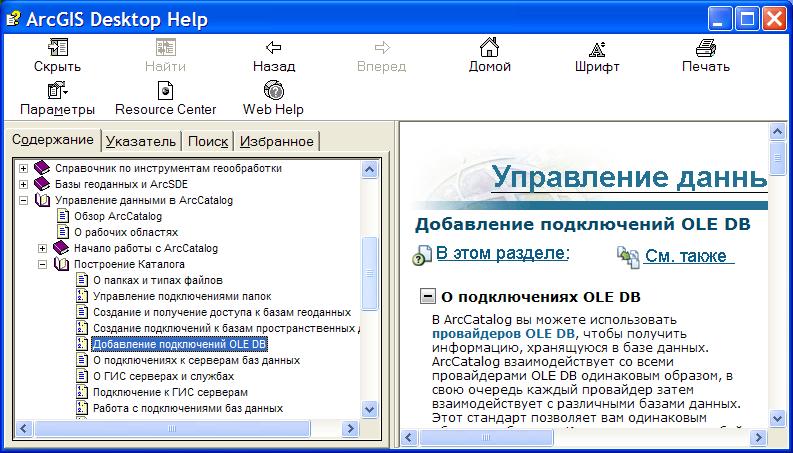Image resolution: width=793 pixels, height=453 pixels.
Task: Click the Скрыть (Hide) toolbar icon
Action: click(58, 48)
